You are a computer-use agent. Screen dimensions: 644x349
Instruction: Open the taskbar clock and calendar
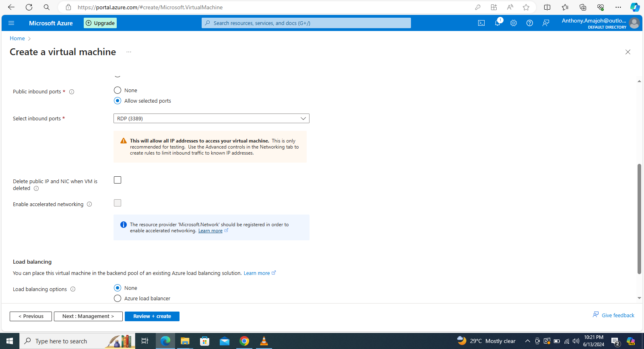click(x=594, y=341)
